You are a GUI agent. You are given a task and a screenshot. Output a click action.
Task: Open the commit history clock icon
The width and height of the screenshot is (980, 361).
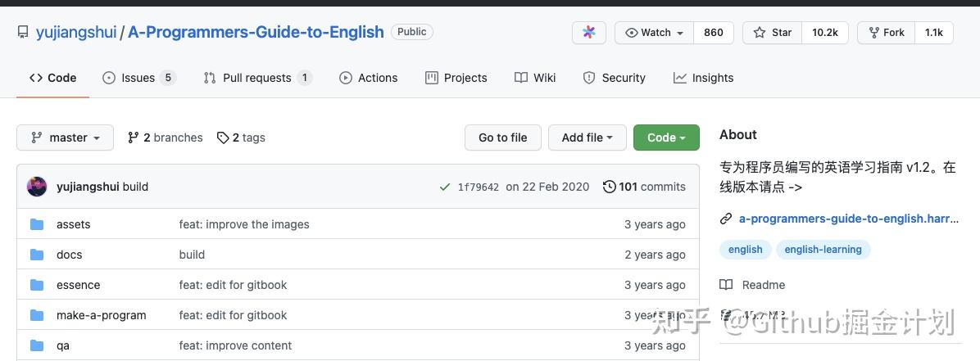pyautogui.click(x=609, y=187)
